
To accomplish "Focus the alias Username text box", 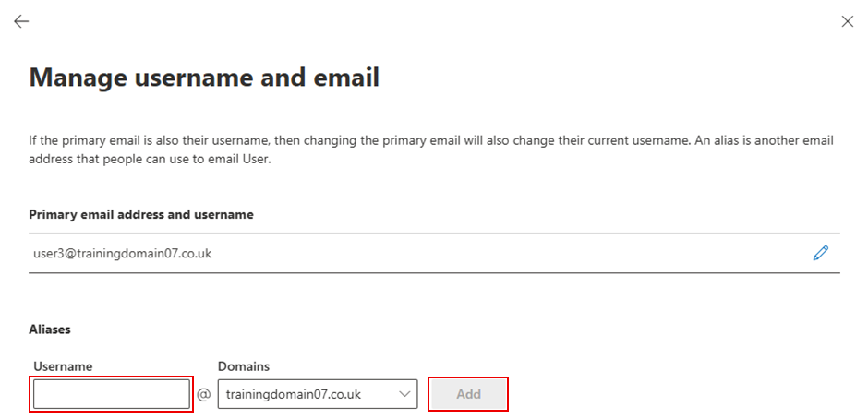I will click(x=111, y=394).
